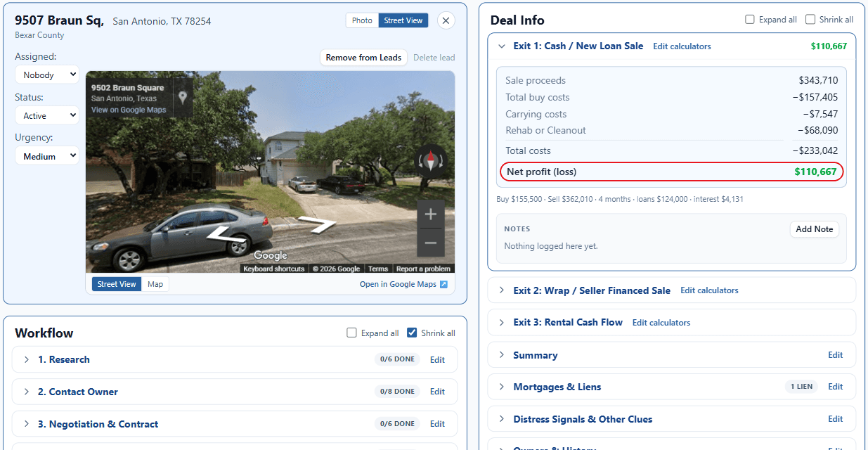Click the external link icon next to Open in Google Maps
This screenshot has height=450, width=868.
click(x=443, y=284)
